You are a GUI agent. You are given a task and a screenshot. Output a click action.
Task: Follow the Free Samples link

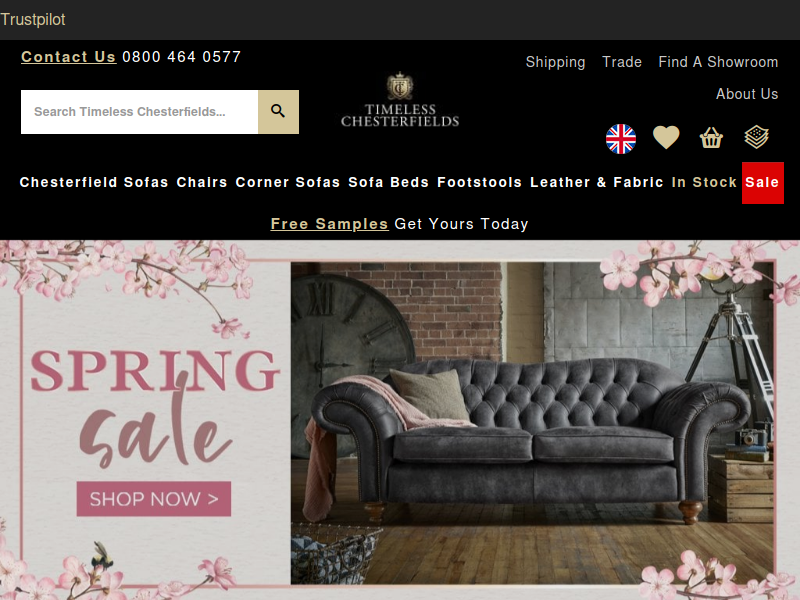tap(329, 224)
